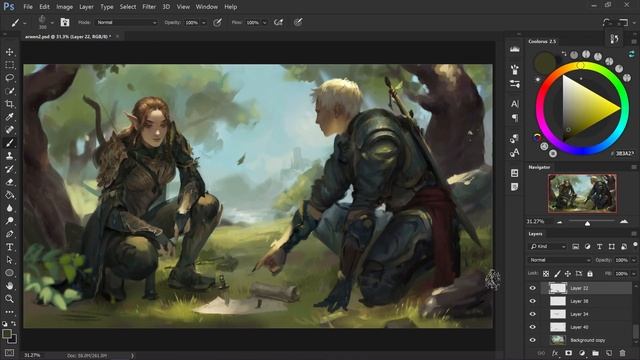
Task: Open brush Opacity slider dropdown arrow
Action: point(204,23)
